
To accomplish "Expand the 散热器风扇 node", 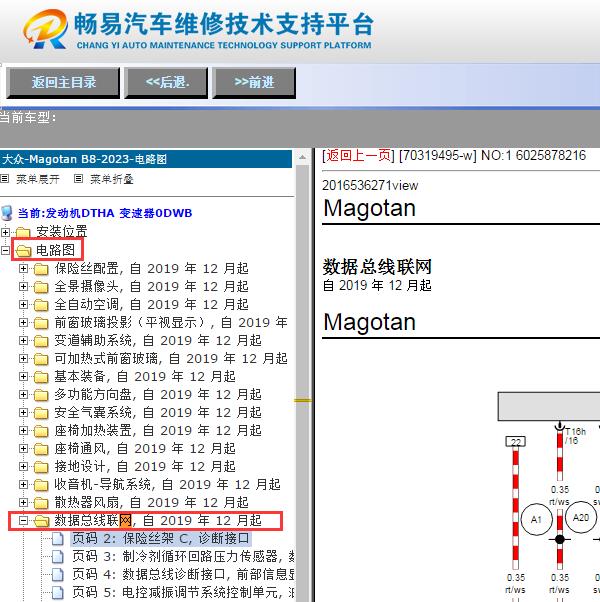I will click(x=23, y=503).
